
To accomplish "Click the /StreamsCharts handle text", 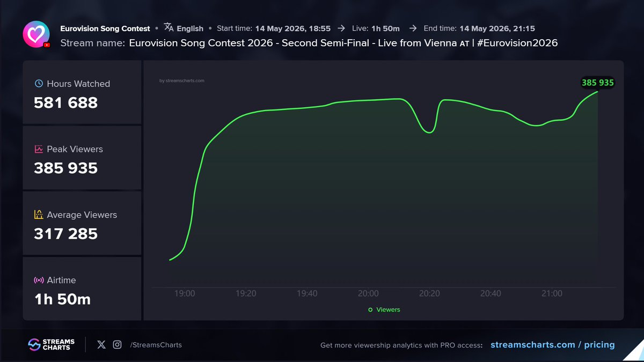I will (x=156, y=345).
